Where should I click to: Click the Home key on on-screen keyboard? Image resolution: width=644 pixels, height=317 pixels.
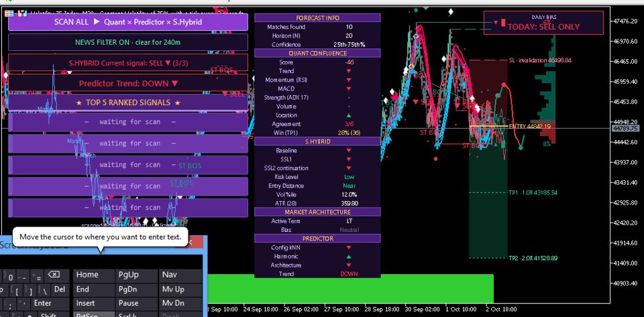click(x=93, y=275)
